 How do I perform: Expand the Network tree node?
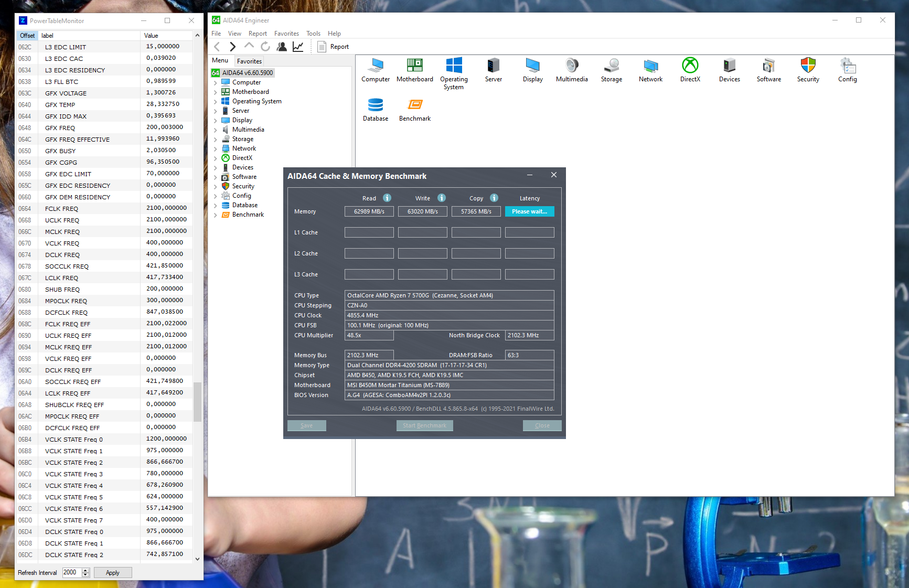pos(215,148)
